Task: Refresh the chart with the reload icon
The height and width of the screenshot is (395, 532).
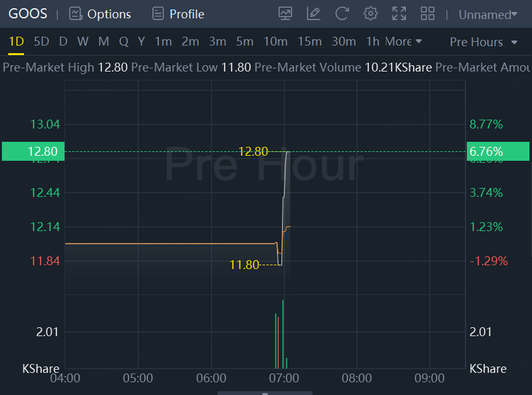Action: click(342, 13)
